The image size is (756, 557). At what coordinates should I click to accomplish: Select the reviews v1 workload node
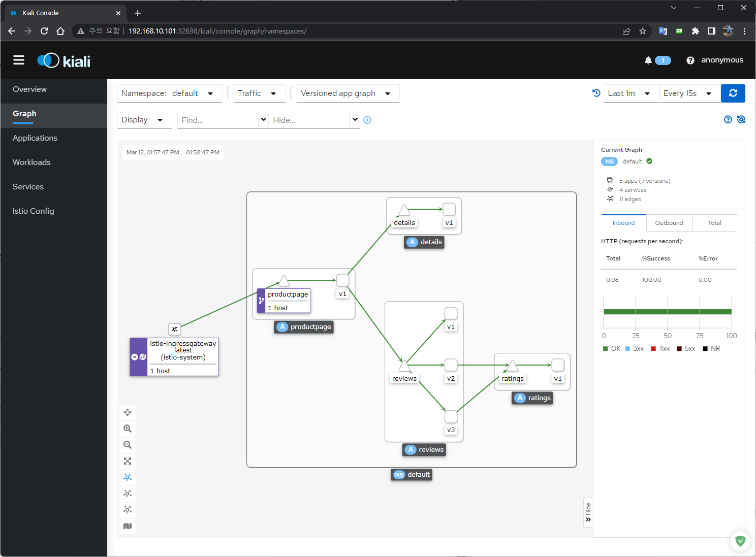451,313
